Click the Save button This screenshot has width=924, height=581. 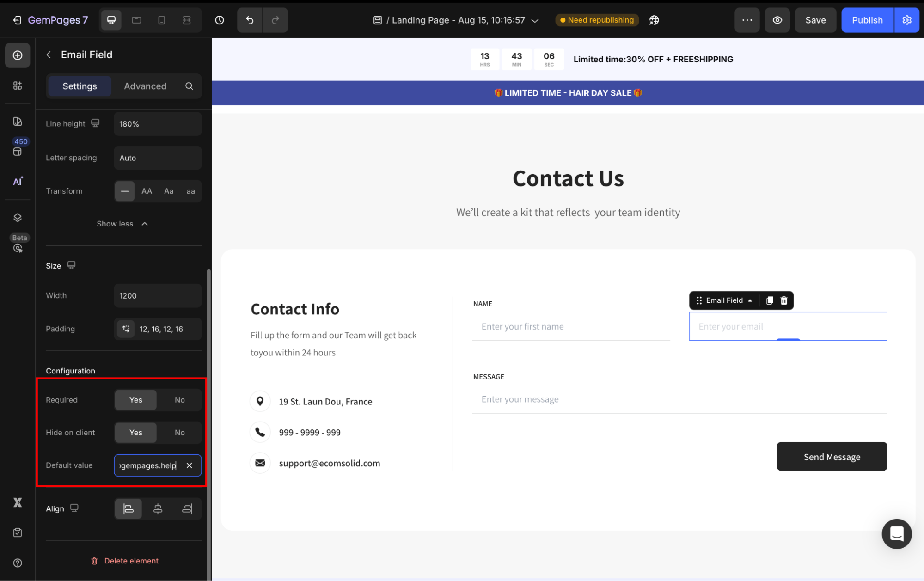(x=815, y=20)
